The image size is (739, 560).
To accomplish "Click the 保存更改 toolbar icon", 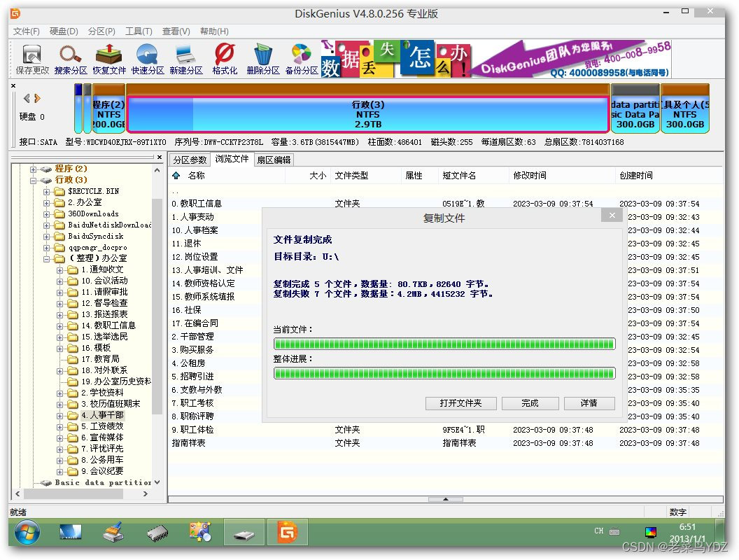I will [x=32, y=59].
